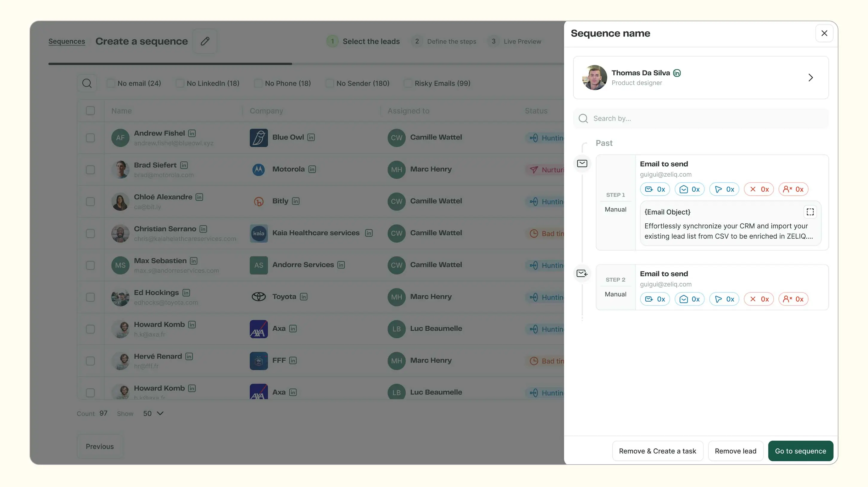The width and height of the screenshot is (868, 487).
Task: Click the Search by... input field
Action: tap(701, 118)
